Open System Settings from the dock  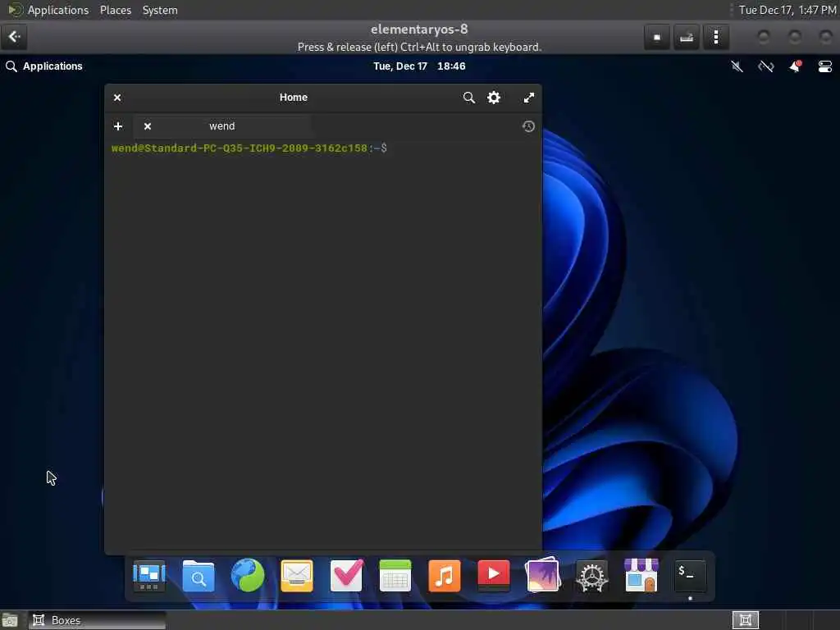[x=592, y=576]
